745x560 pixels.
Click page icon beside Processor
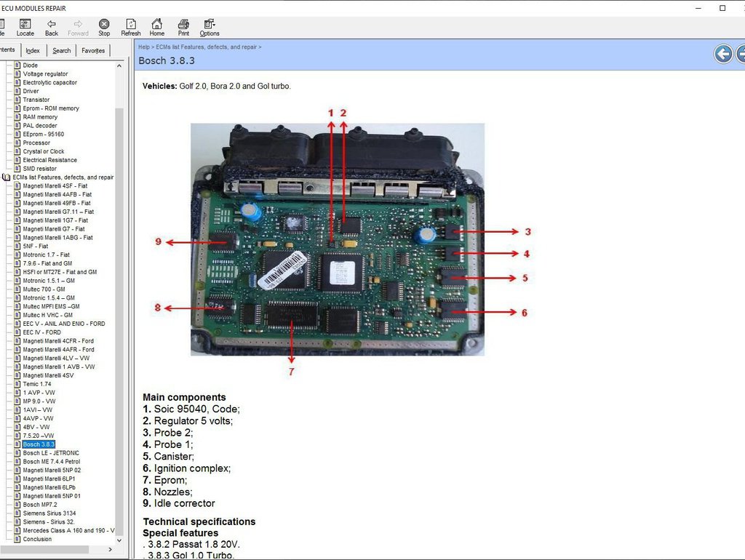[17, 143]
